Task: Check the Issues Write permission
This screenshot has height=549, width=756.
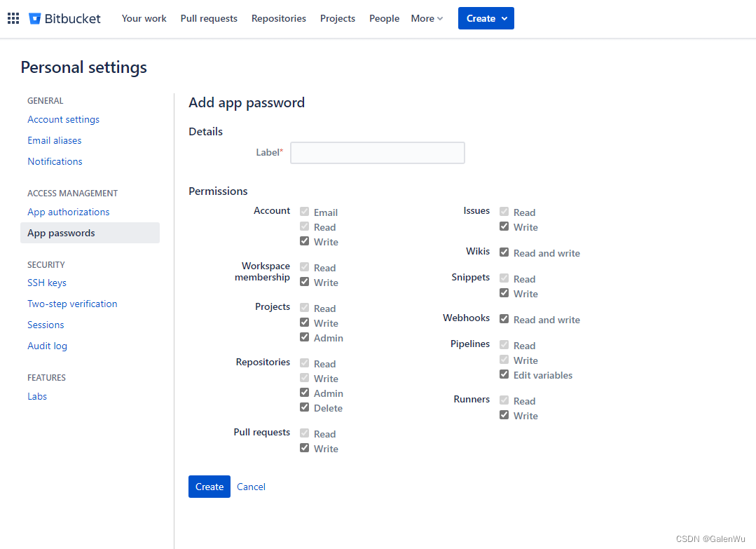Action: 504,226
